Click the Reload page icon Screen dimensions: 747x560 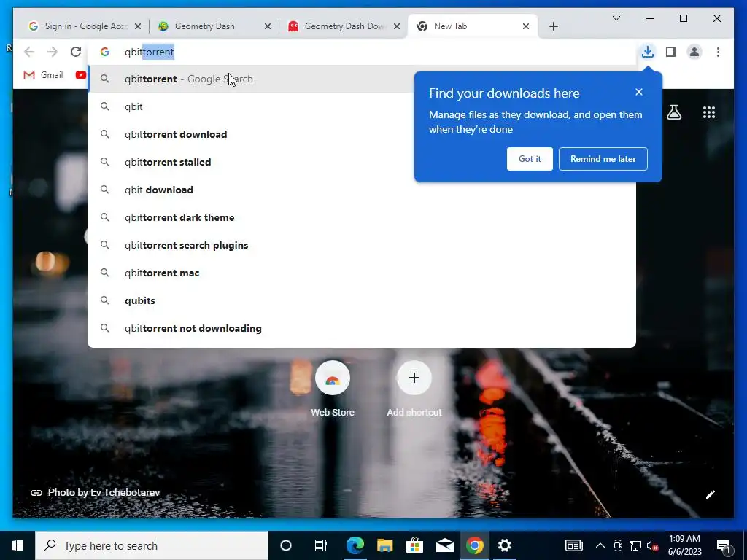pos(76,52)
